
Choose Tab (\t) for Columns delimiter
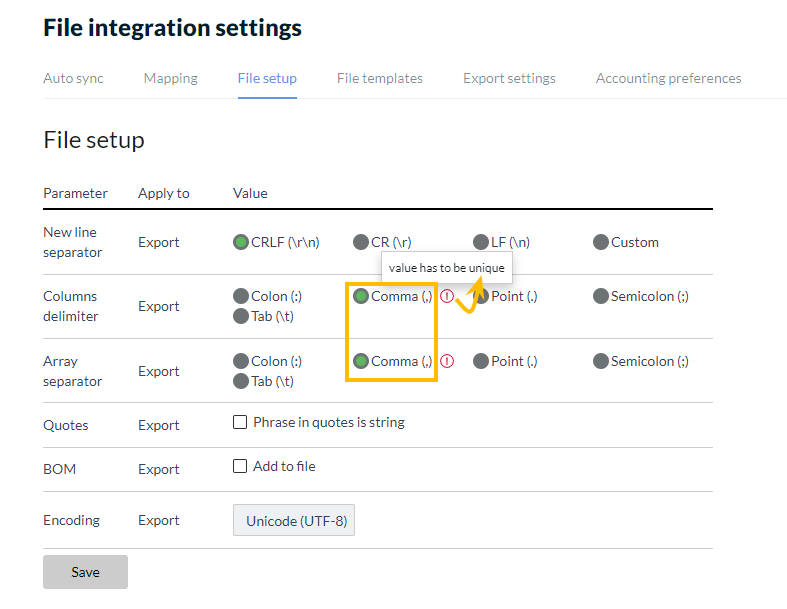tap(241, 316)
